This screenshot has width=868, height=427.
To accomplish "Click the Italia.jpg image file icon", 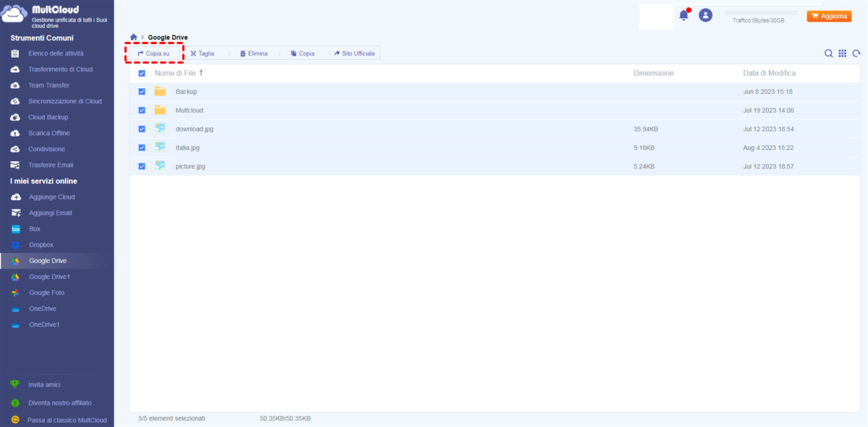I will point(160,147).
